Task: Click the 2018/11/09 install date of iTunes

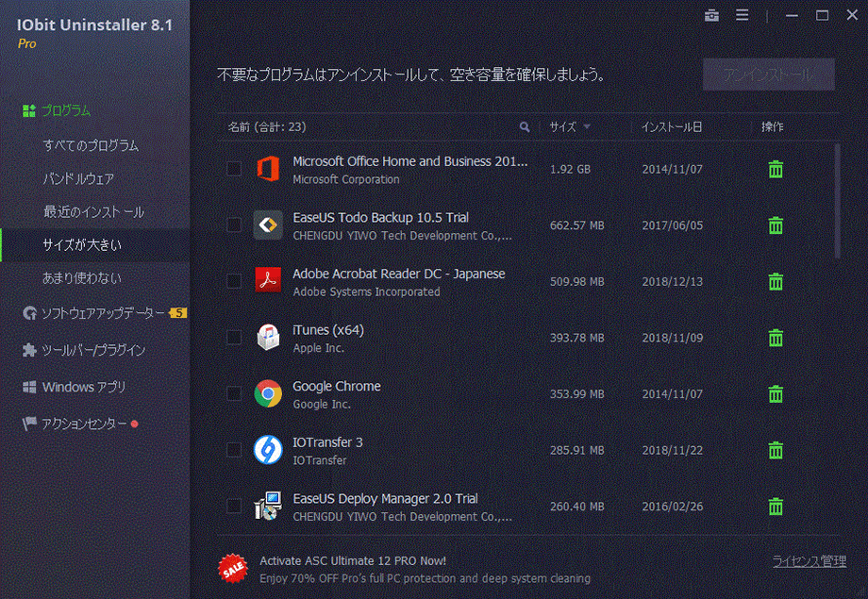Action: coord(672,338)
